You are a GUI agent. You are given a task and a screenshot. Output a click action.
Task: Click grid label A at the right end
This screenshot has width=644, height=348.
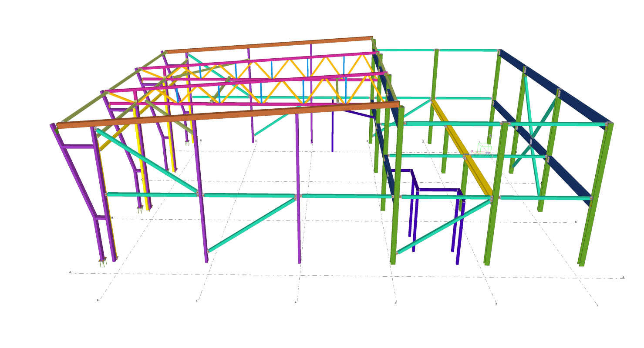(x=623, y=277)
